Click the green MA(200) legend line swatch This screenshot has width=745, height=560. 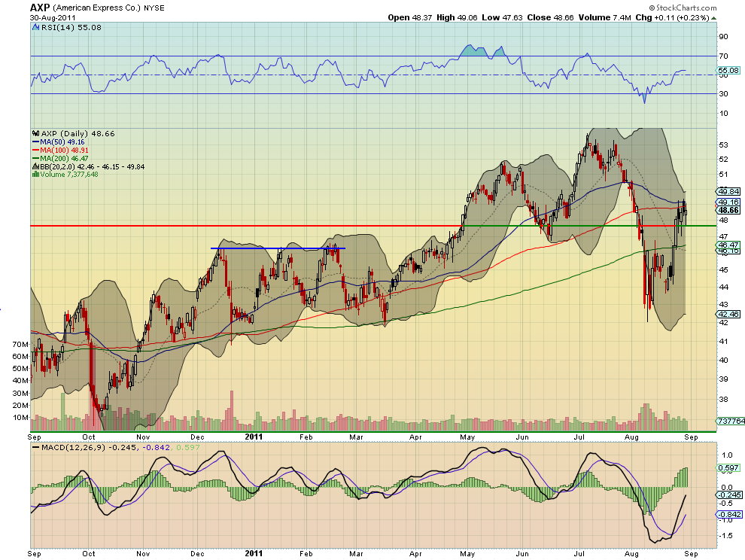[35, 158]
